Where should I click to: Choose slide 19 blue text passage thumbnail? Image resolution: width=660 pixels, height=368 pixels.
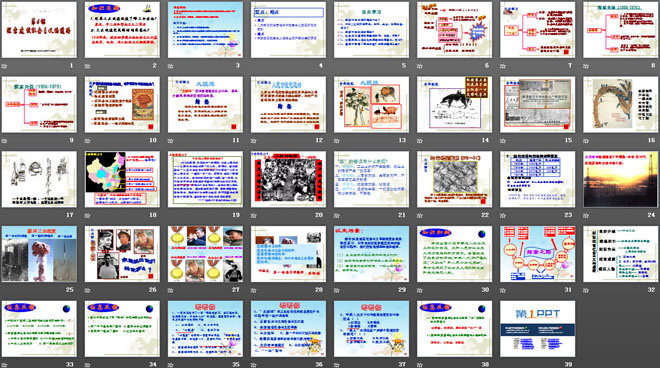[x=205, y=179]
